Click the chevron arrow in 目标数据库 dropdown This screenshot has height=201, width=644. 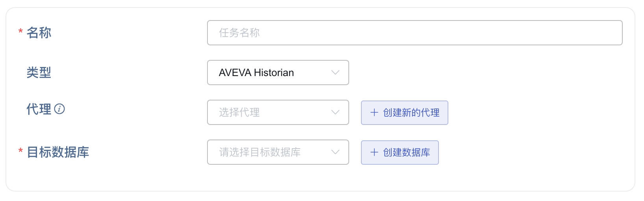click(x=335, y=152)
